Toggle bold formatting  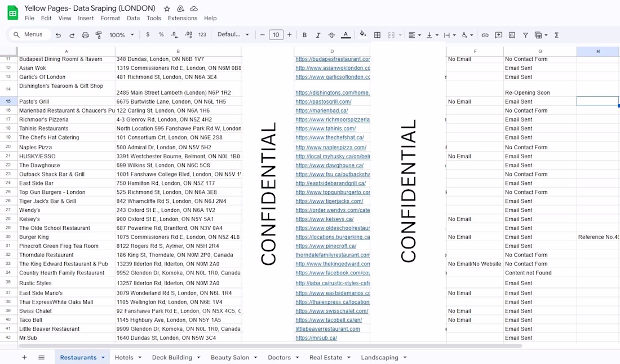(x=304, y=35)
